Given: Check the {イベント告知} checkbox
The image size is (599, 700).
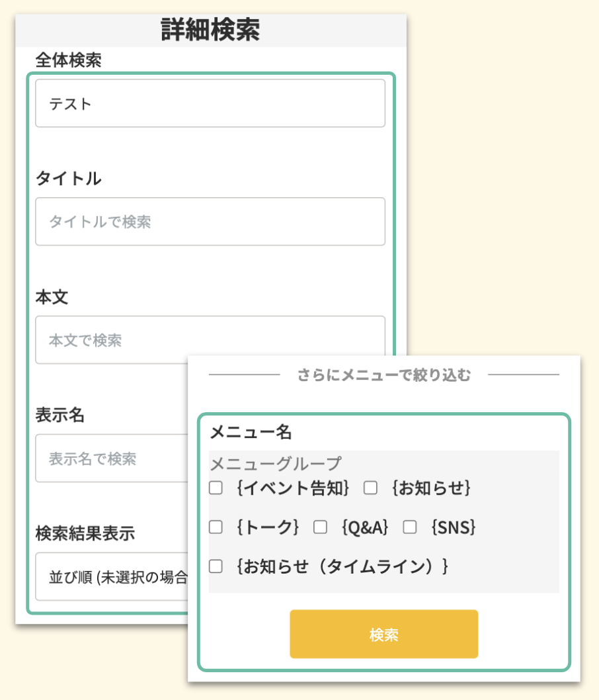Looking at the screenshot, I should click(x=216, y=488).
